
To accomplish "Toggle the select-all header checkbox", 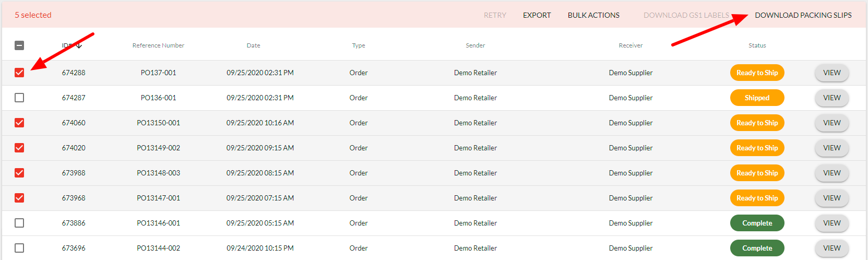I will pyautogui.click(x=19, y=45).
